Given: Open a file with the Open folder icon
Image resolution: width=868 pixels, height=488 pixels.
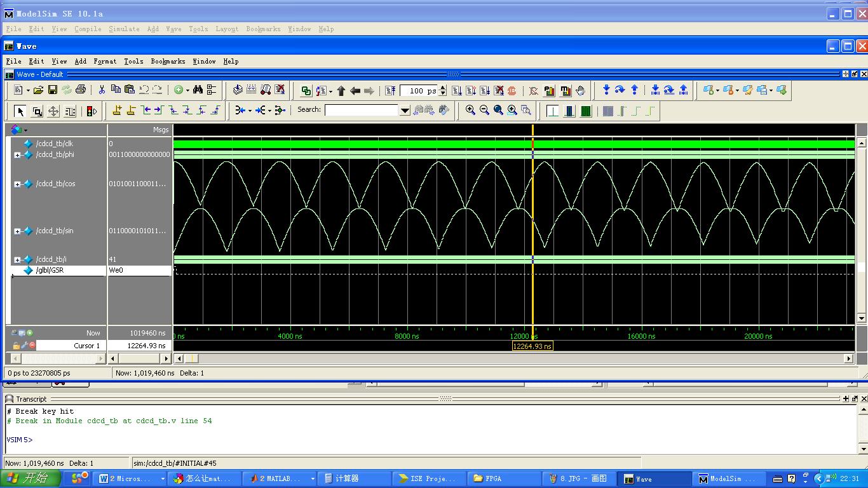Looking at the screenshot, I should (39, 90).
